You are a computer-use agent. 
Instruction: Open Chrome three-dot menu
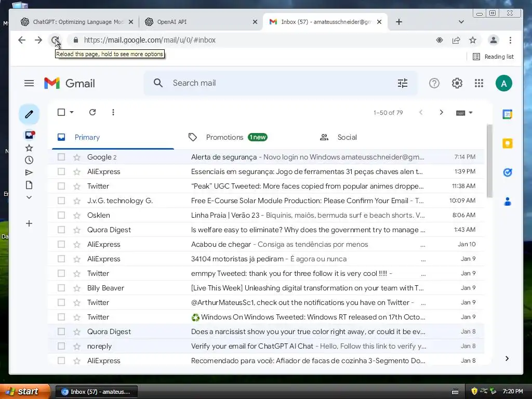(510, 40)
